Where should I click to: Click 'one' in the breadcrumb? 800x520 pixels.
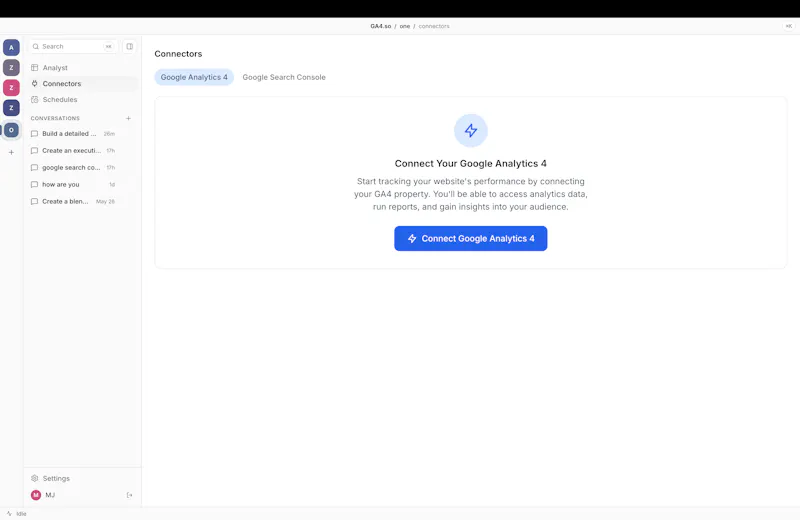405,26
